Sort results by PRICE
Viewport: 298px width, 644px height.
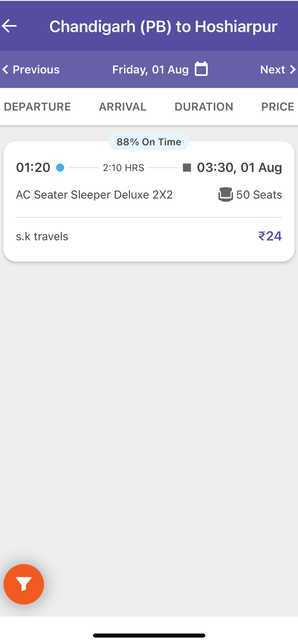tap(278, 107)
